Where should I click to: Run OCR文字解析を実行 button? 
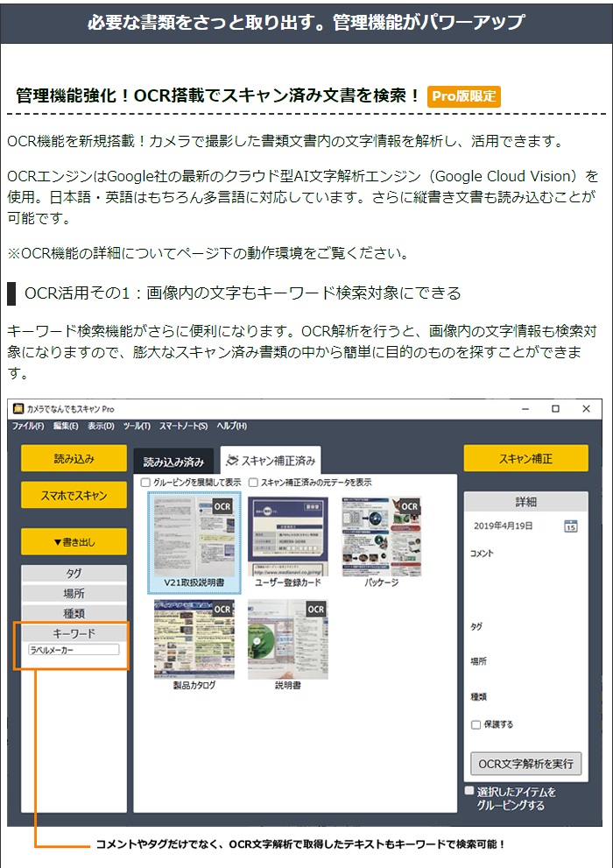pyautogui.click(x=525, y=764)
